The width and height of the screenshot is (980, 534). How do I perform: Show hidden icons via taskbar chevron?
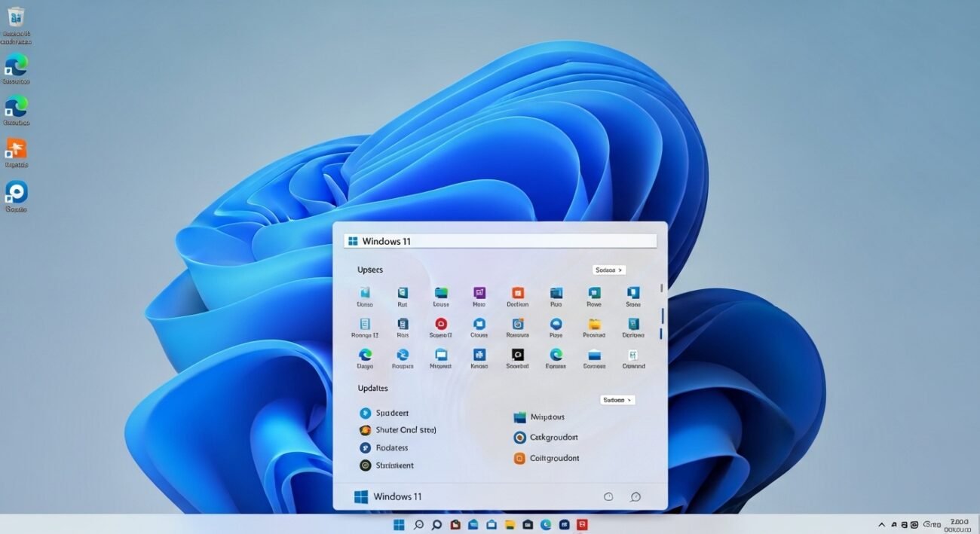pyautogui.click(x=881, y=525)
